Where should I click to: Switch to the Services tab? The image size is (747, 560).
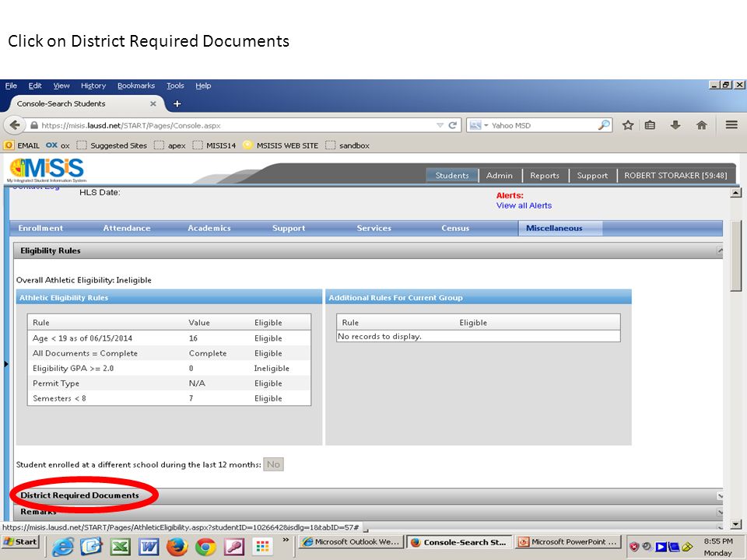click(374, 228)
